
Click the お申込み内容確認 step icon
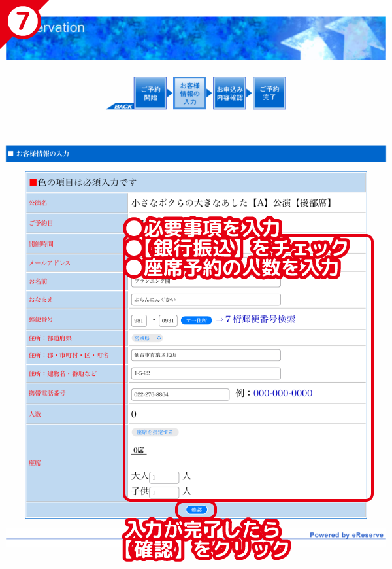229,94
